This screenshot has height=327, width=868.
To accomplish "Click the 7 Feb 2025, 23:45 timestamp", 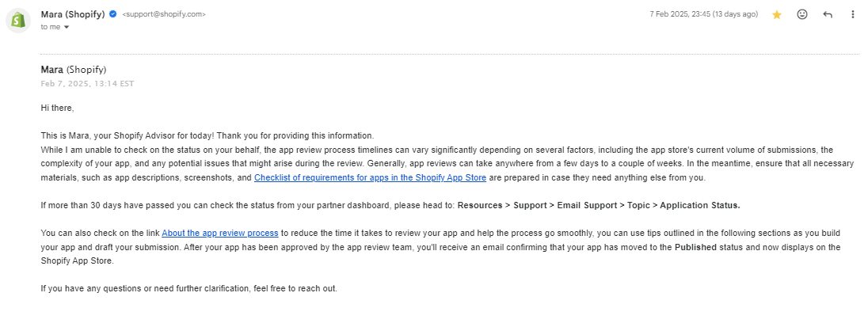I will pyautogui.click(x=703, y=14).
